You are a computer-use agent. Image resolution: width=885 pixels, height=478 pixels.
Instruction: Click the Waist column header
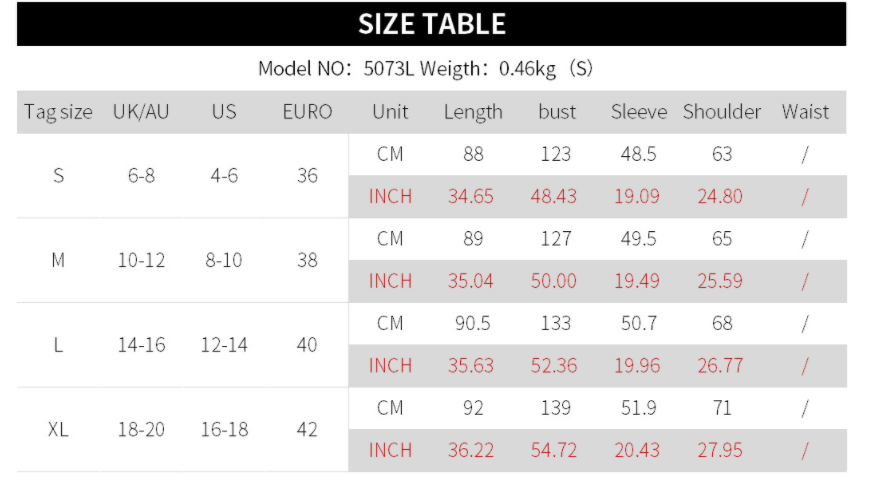[805, 112]
